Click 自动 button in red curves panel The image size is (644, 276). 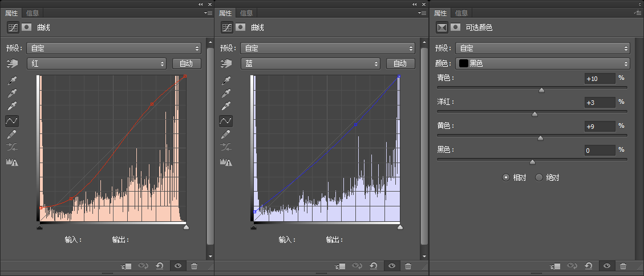pyautogui.click(x=187, y=64)
